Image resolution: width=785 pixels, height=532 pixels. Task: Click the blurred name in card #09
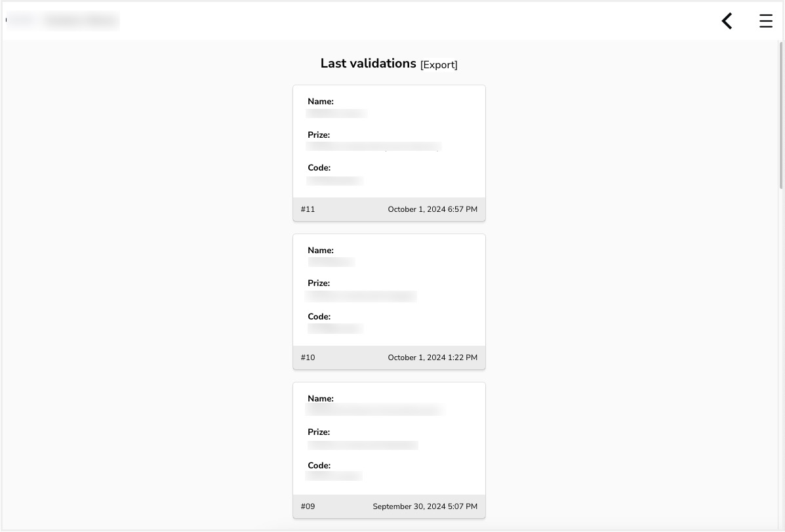374,410
